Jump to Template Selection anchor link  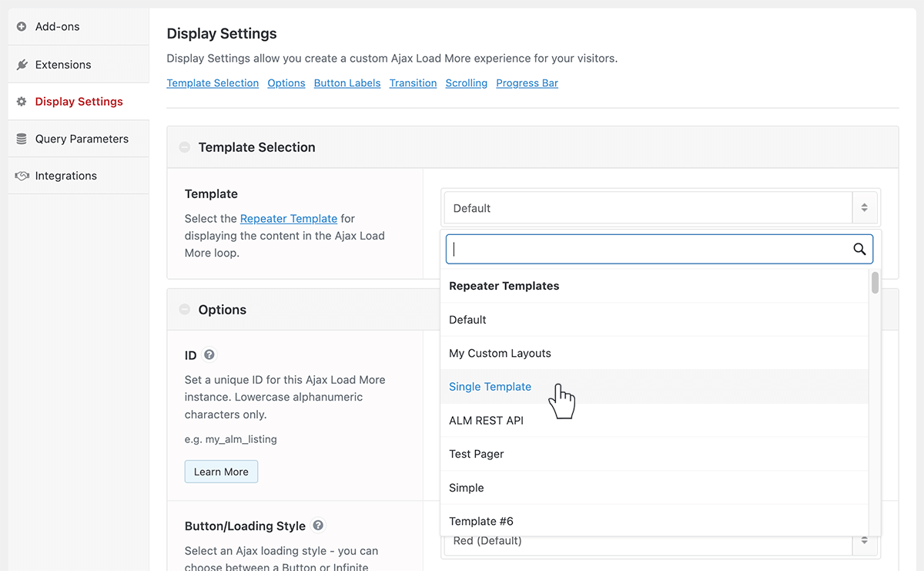pyautogui.click(x=213, y=83)
